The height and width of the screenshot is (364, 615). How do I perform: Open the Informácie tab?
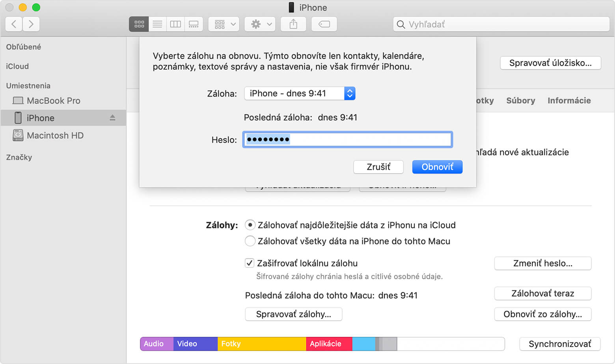pos(569,100)
